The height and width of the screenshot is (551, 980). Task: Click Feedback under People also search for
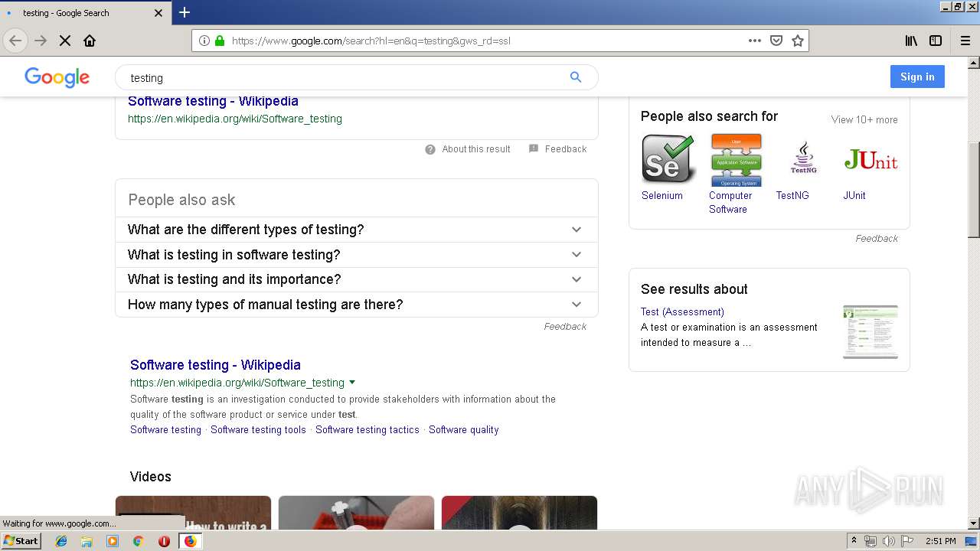(877, 239)
